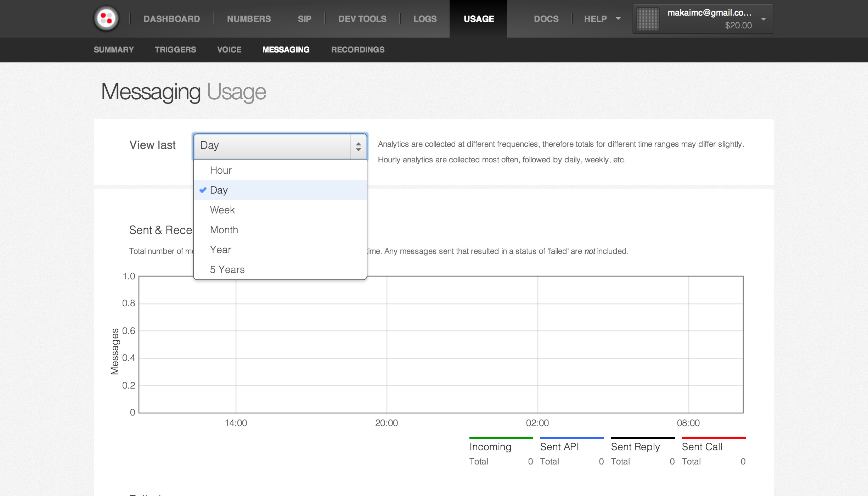868x496 pixels.
Task: Select the Usage nav tab
Action: [479, 19]
